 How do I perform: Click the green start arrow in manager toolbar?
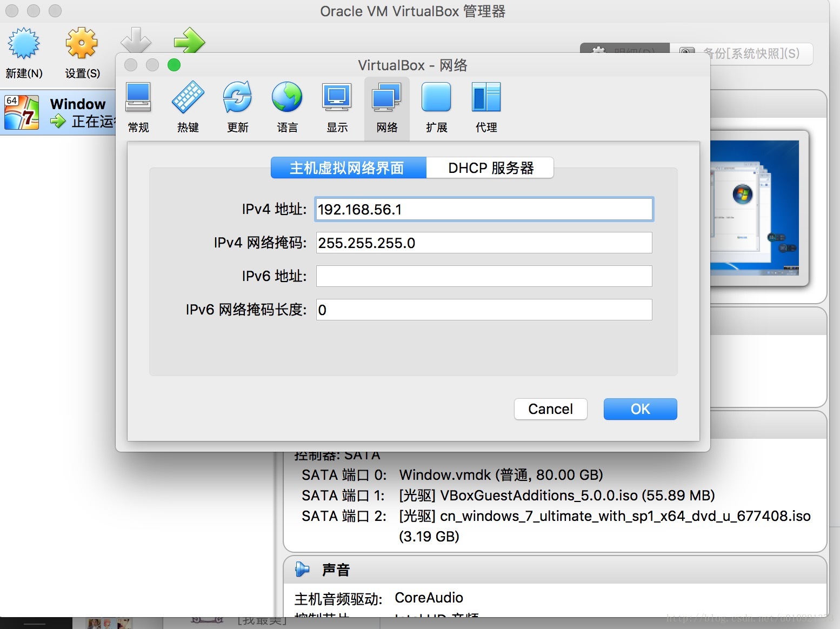[x=189, y=40]
